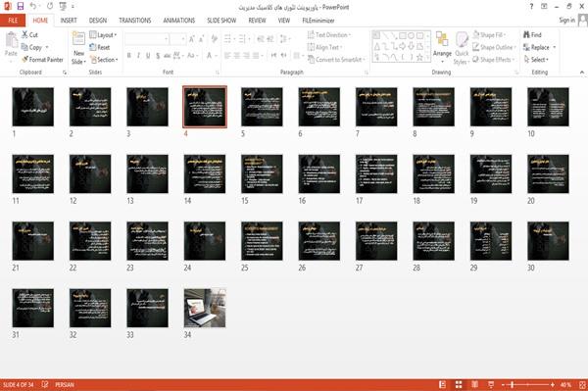
Task: Click the Clear All Formatting icon
Action: [x=214, y=38]
